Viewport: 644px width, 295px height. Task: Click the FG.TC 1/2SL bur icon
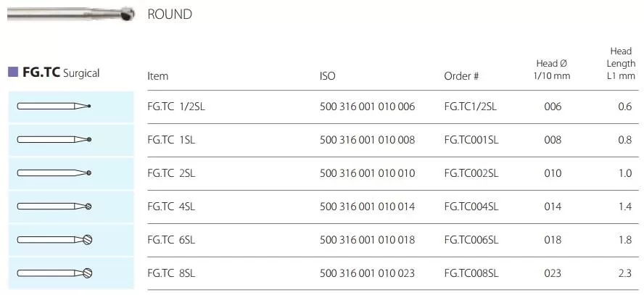(54, 107)
